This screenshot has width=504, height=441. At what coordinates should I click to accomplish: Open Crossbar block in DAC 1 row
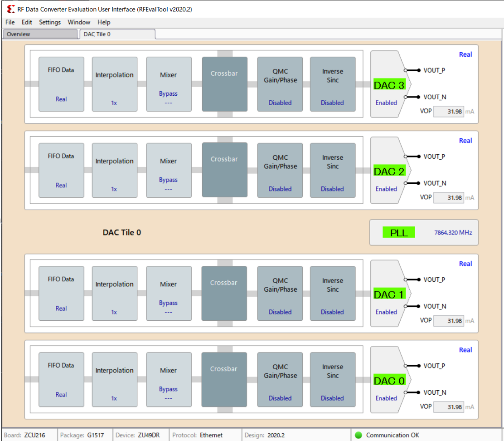click(x=224, y=294)
